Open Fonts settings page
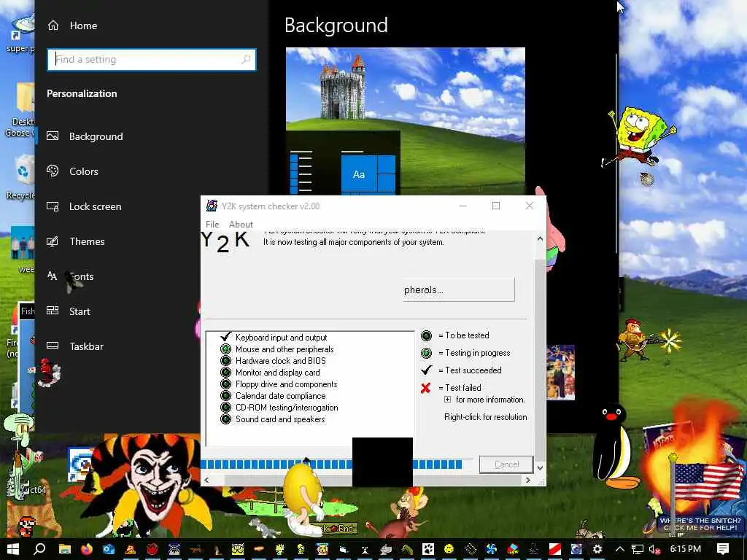Image resolution: width=747 pixels, height=560 pixels. pyautogui.click(x=70, y=276)
